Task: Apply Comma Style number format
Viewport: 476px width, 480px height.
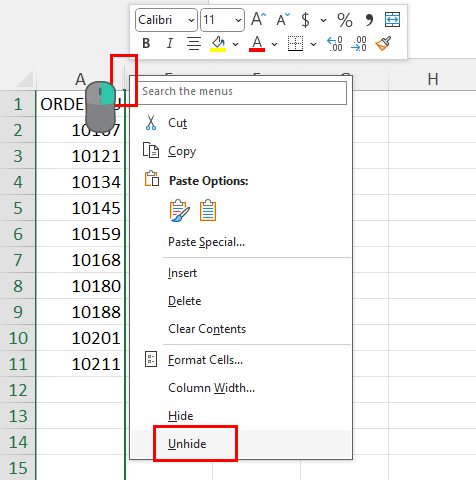Action: 369,20
